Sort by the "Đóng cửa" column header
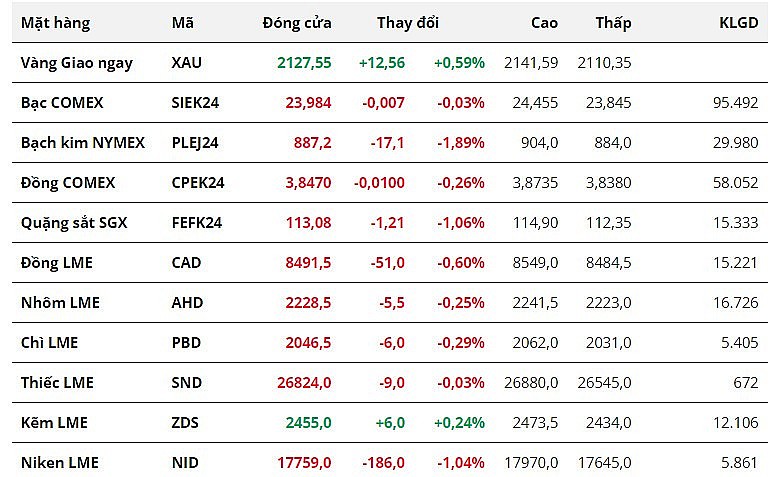Viewport: 779px width, 477px height. coord(297,22)
